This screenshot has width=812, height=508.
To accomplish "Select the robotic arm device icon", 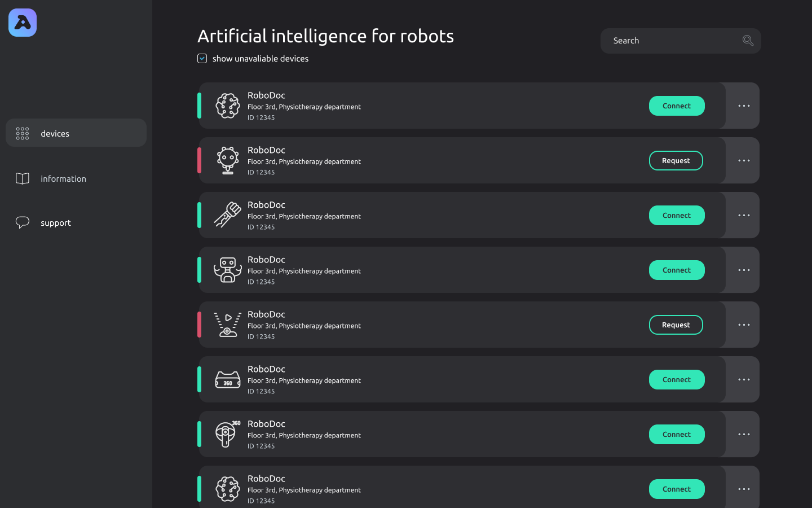I will (x=228, y=215).
